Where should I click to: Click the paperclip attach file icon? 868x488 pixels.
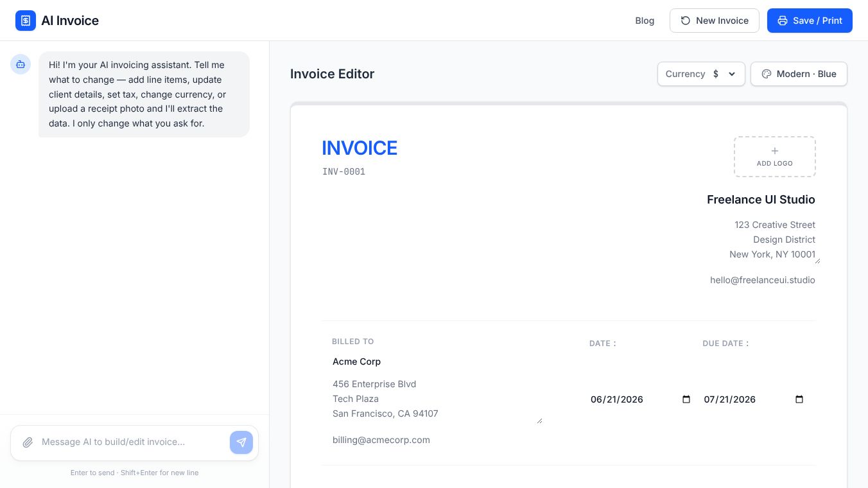coord(28,442)
